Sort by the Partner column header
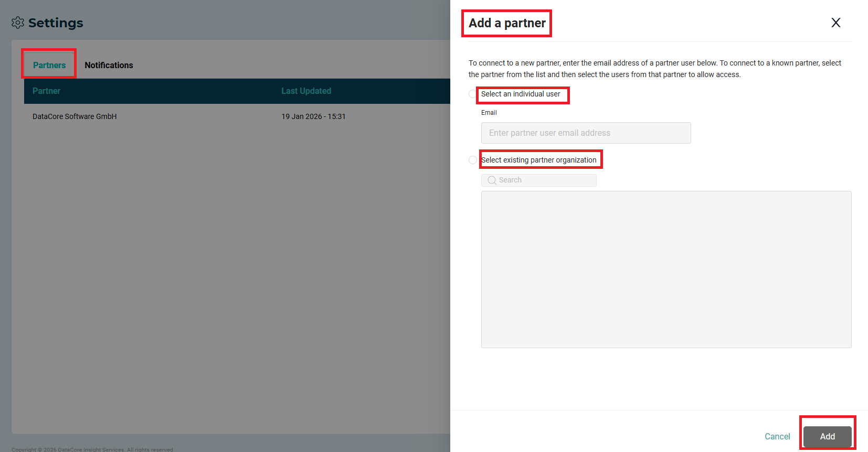This screenshot has height=452, width=868. [x=46, y=91]
